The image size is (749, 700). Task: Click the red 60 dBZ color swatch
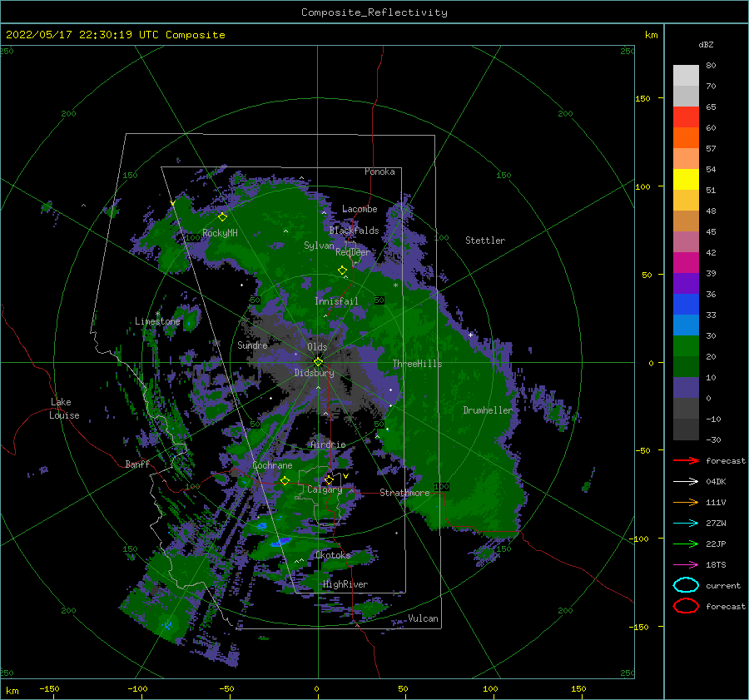click(x=686, y=117)
